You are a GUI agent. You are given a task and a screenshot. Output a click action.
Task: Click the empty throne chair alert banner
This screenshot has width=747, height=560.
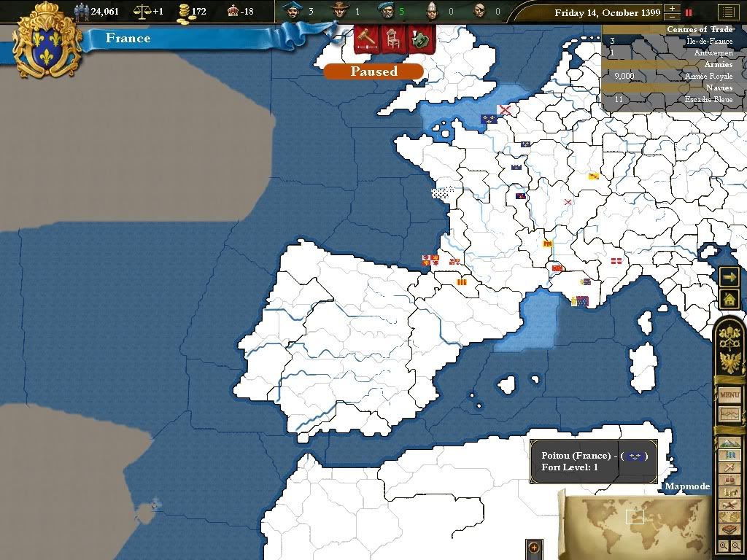(x=392, y=38)
